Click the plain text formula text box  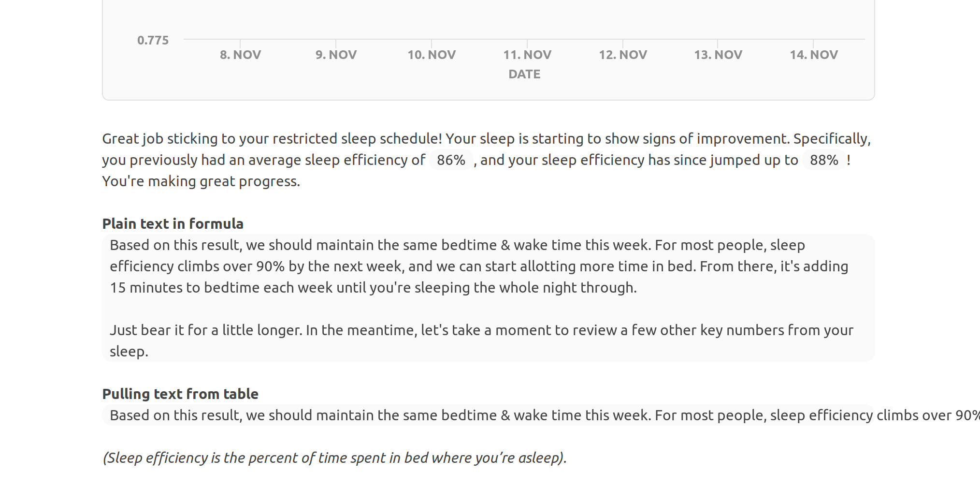(488, 298)
